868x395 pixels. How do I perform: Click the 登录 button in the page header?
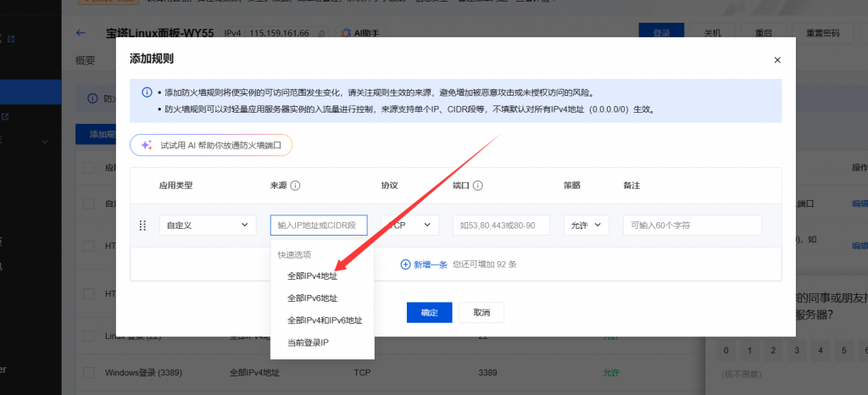(x=661, y=33)
